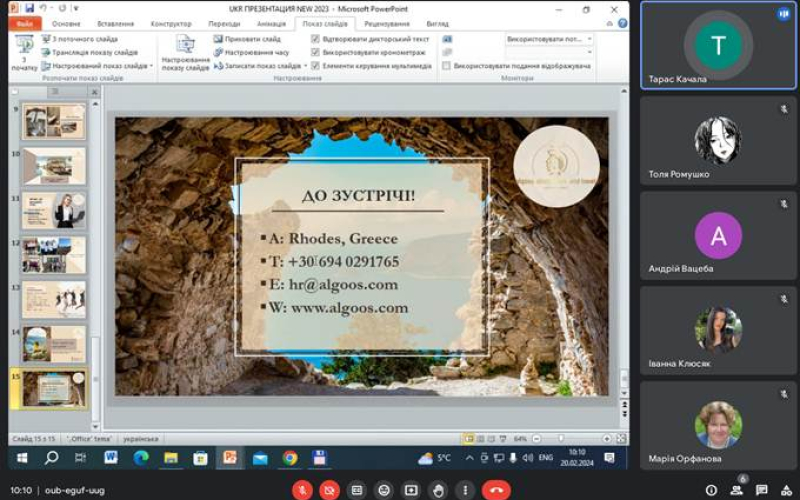Toggle 'Елементи керування мультимедіа' checkbox
The height and width of the screenshot is (500, 800).
[315, 66]
